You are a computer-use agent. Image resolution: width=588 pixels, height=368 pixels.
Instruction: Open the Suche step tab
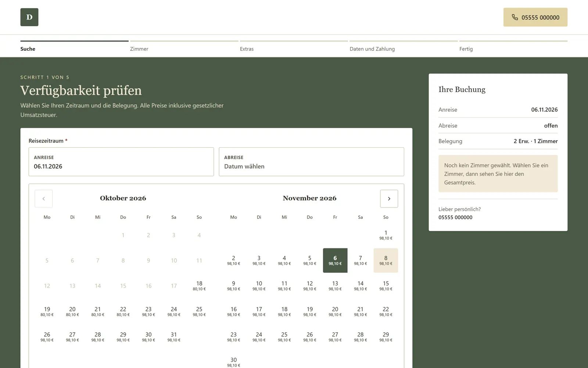75,46
